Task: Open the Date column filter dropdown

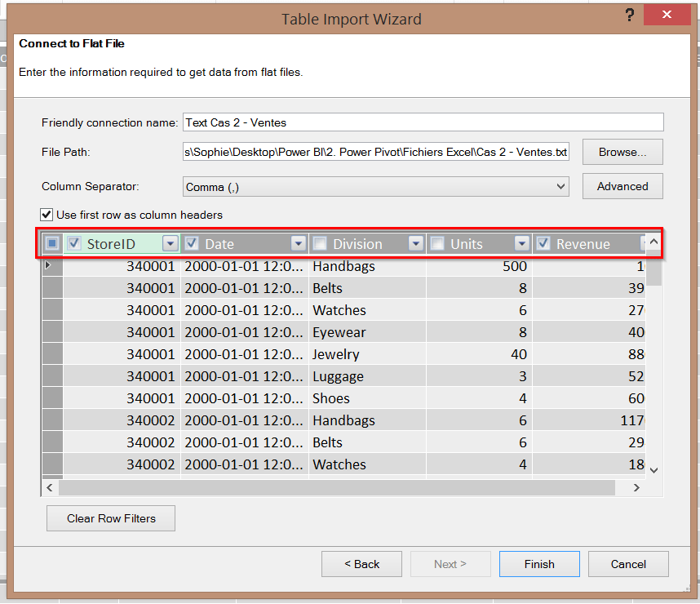Action: pos(298,243)
